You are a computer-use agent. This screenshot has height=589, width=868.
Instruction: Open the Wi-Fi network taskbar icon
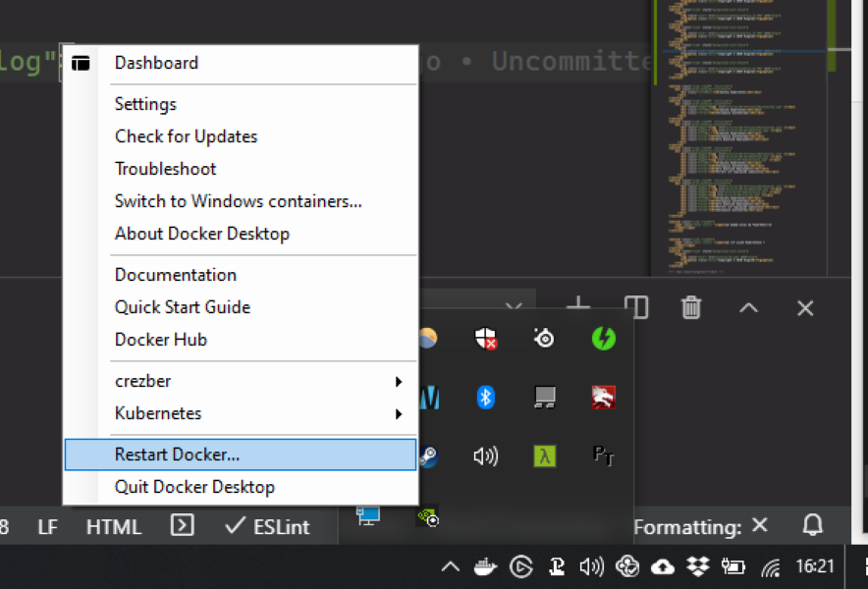point(770,566)
